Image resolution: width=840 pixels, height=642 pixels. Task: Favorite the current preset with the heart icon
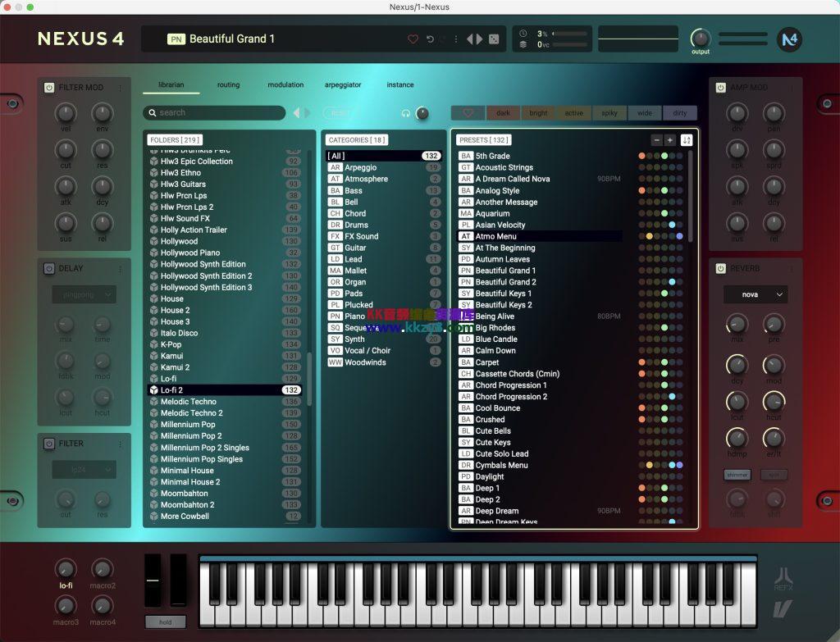point(413,39)
